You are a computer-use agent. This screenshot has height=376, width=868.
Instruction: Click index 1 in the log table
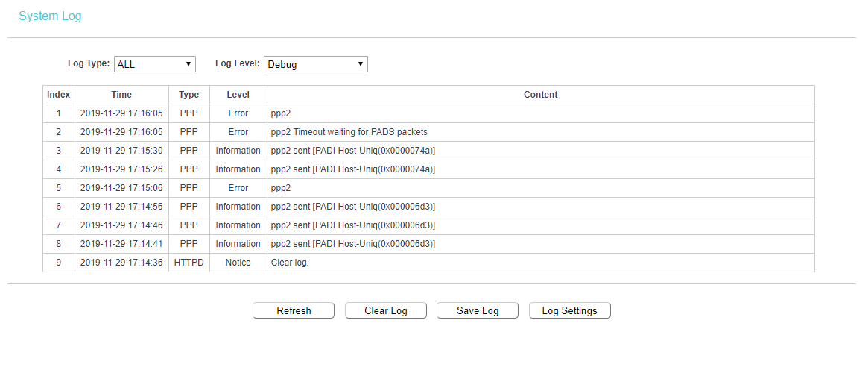point(59,113)
